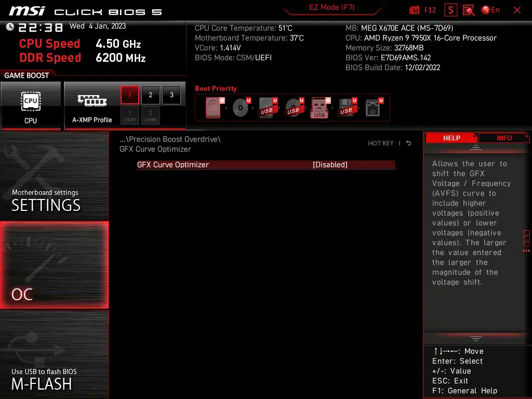Click the CPU Speed 4.50 GHz readout
Image resolution: width=532 pixels, height=399 pixels.
coord(80,44)
